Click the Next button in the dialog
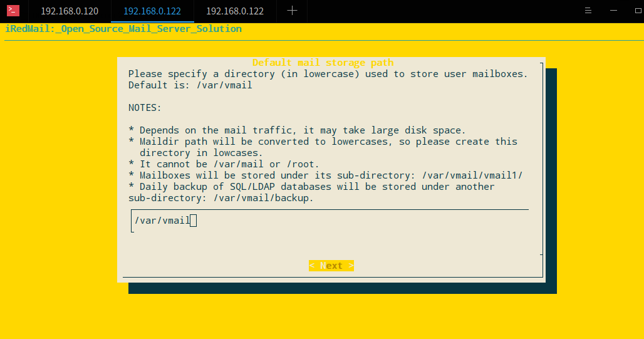The image size is (644, 339). (331, 266)
